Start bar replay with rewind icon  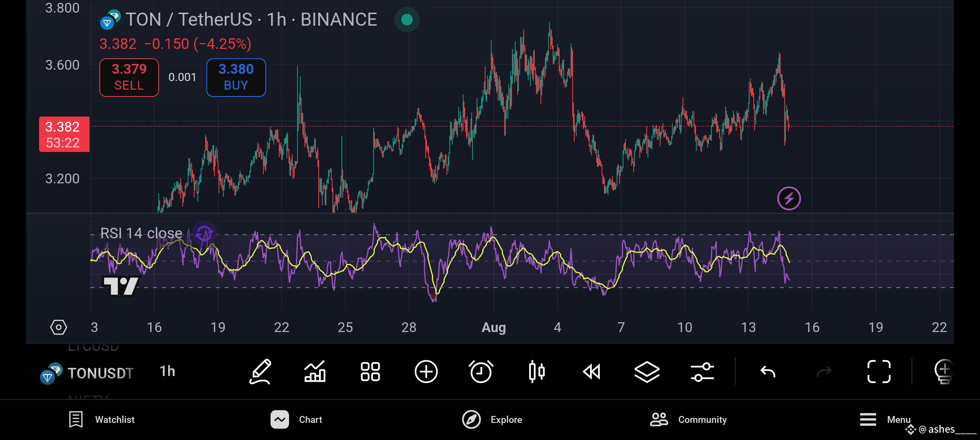[592, 372]
